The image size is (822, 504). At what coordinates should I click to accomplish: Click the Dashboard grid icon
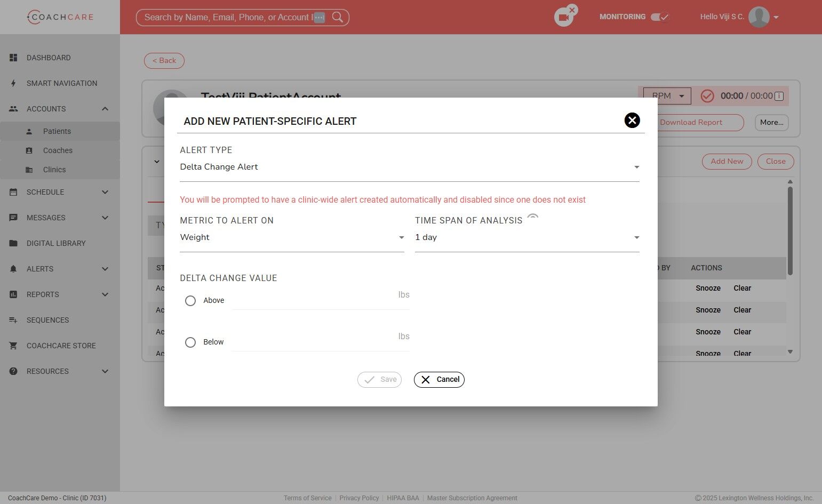[14, 58]
